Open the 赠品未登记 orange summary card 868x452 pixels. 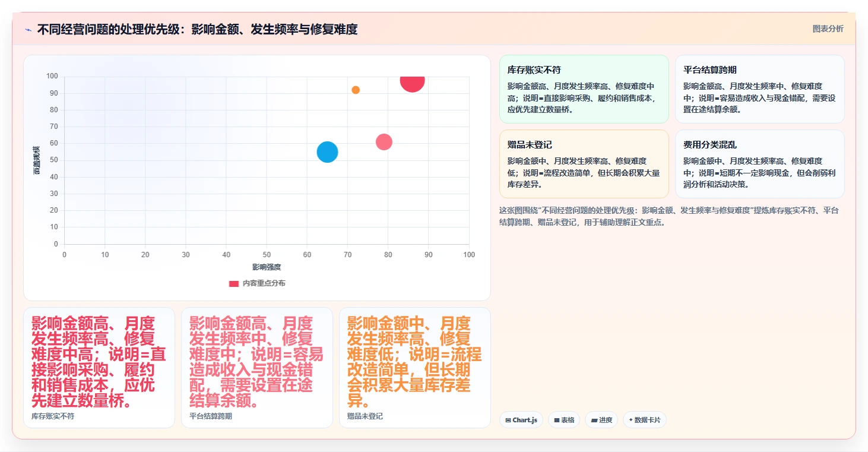click(584, 164)
